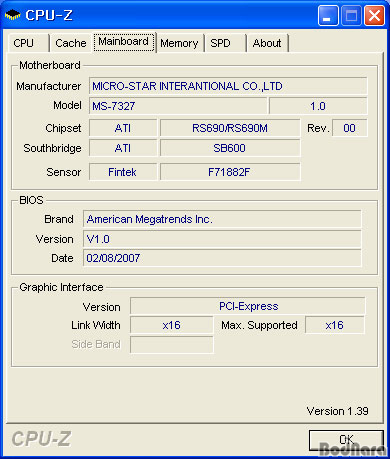Minimize the CPU-Z window
Image resolution: width=390 pixels, height=459 pixels.
pyautogui.click(x=328, y=15)
